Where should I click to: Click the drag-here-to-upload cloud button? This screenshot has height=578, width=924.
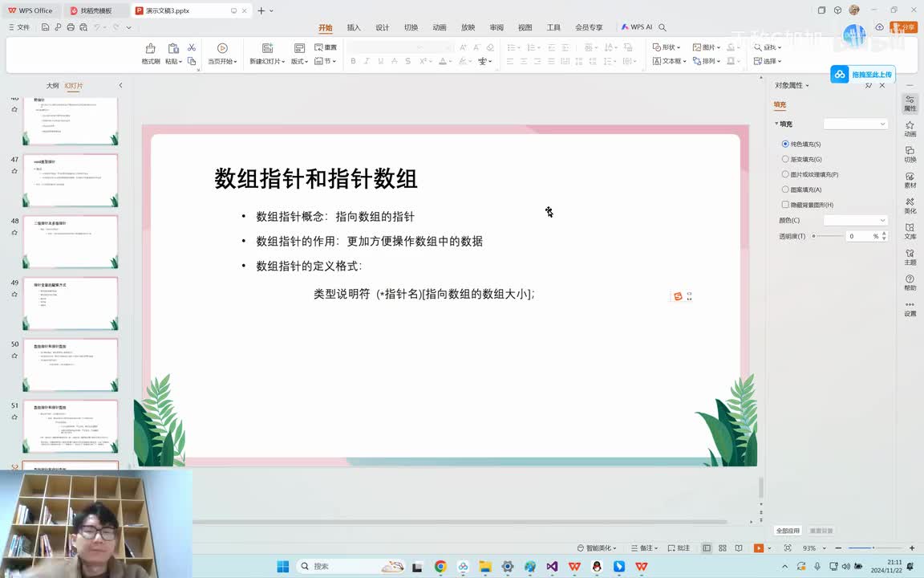[863, 75]
